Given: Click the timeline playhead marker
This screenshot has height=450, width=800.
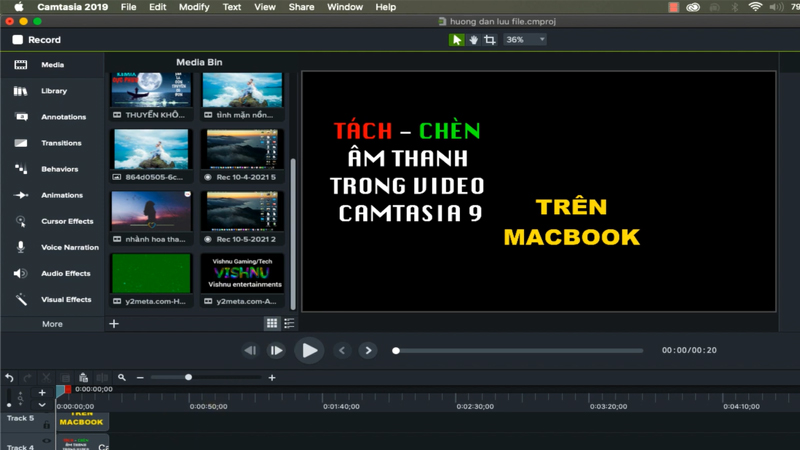Looking at the screenshot, I should (x=64, y=390).
